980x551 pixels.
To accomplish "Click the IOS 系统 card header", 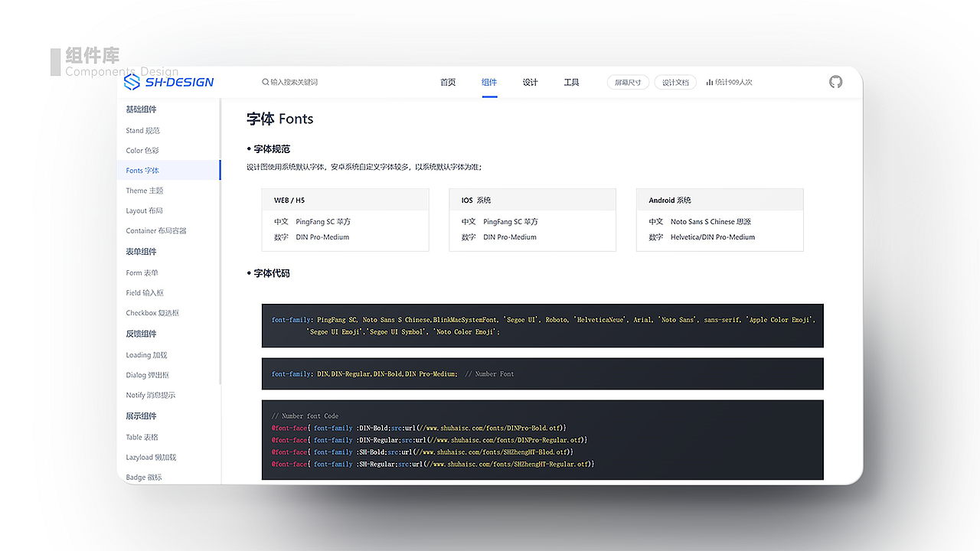I will tap(533, 200).
